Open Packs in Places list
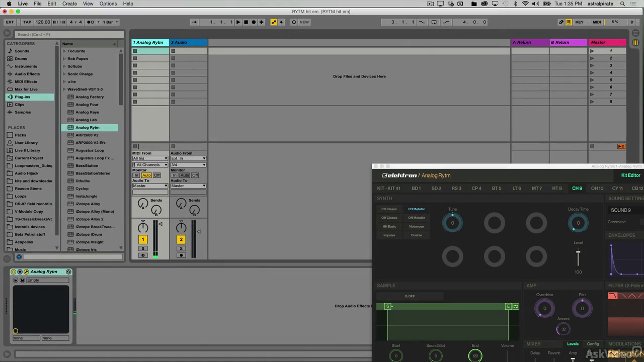This screenshot has height=362, width=644. click(20, 135)
